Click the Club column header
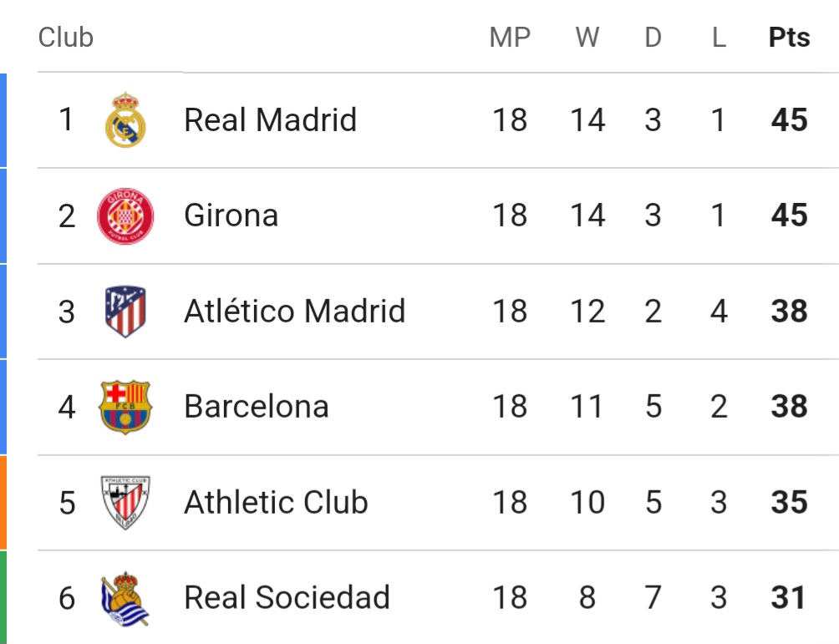This screenshot has width=839, height=644. tap(66, 38)
